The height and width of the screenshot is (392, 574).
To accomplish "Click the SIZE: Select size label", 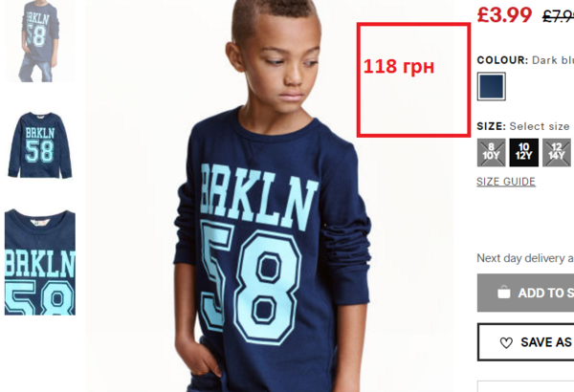I will pyautogui.click(x=523, y=126).
